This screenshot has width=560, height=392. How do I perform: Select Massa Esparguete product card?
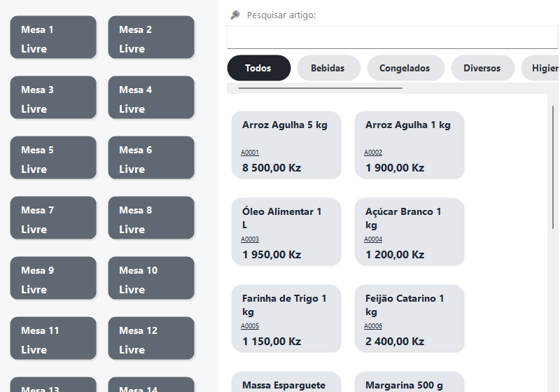point(286,381)
